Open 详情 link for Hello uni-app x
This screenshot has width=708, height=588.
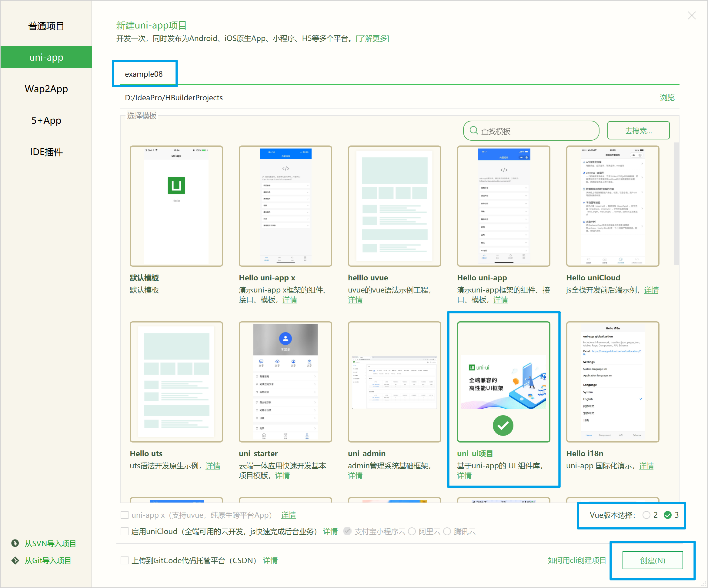tap(290, 300)
